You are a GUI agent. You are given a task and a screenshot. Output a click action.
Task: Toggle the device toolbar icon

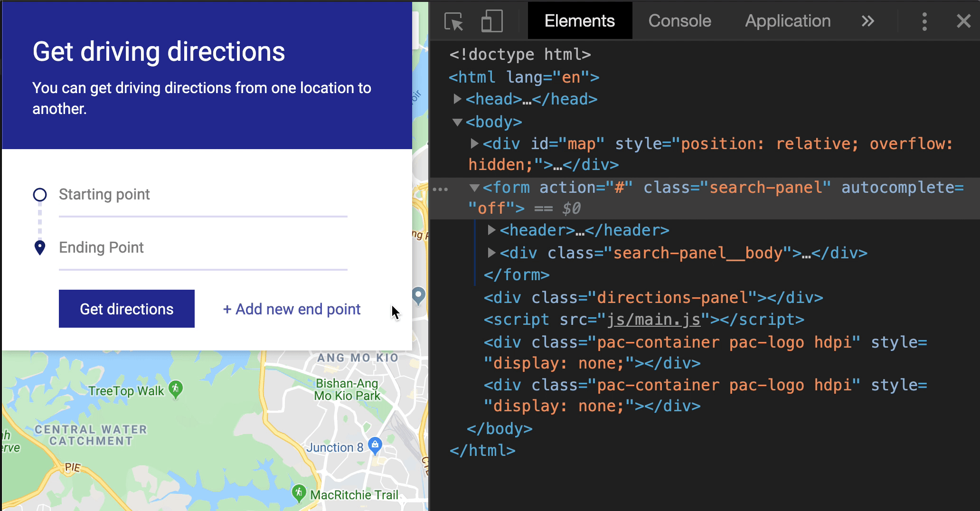click(x=491, y=21)
